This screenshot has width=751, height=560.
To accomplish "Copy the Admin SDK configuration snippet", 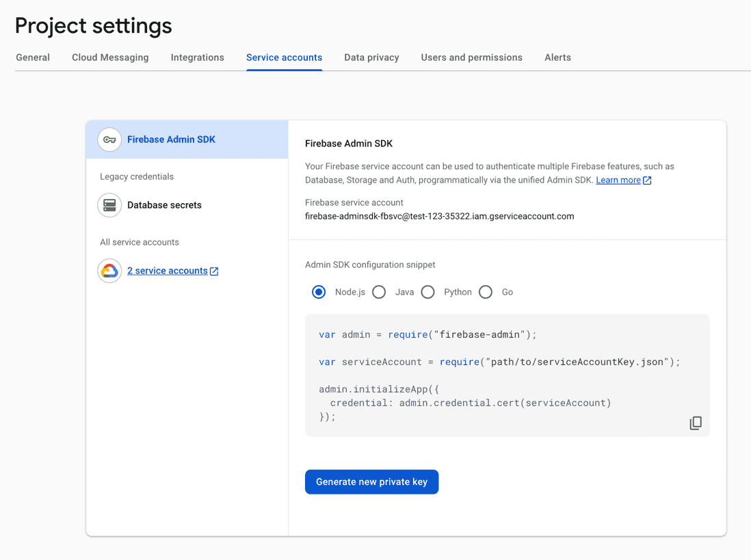I will pos(696,423).
